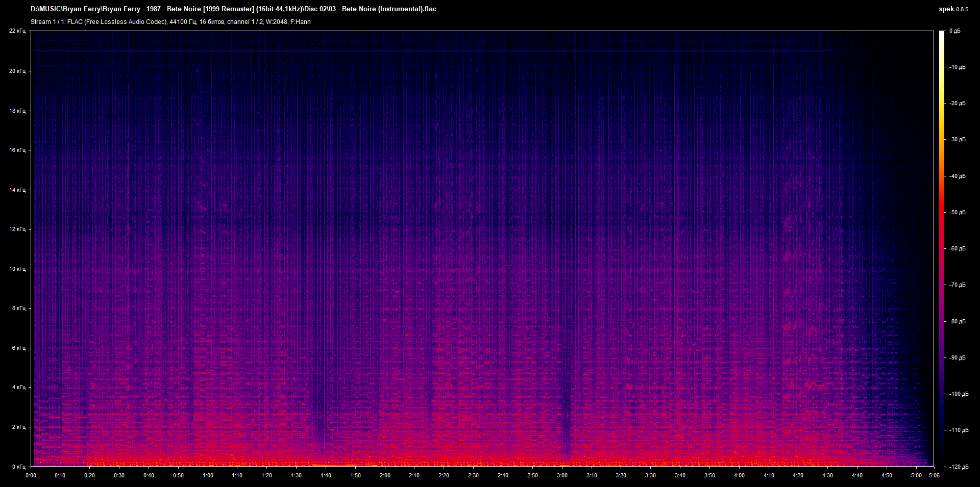Click the 14 кГц frequency axis label
Screen dimensions: 980x487
point(17,190)
